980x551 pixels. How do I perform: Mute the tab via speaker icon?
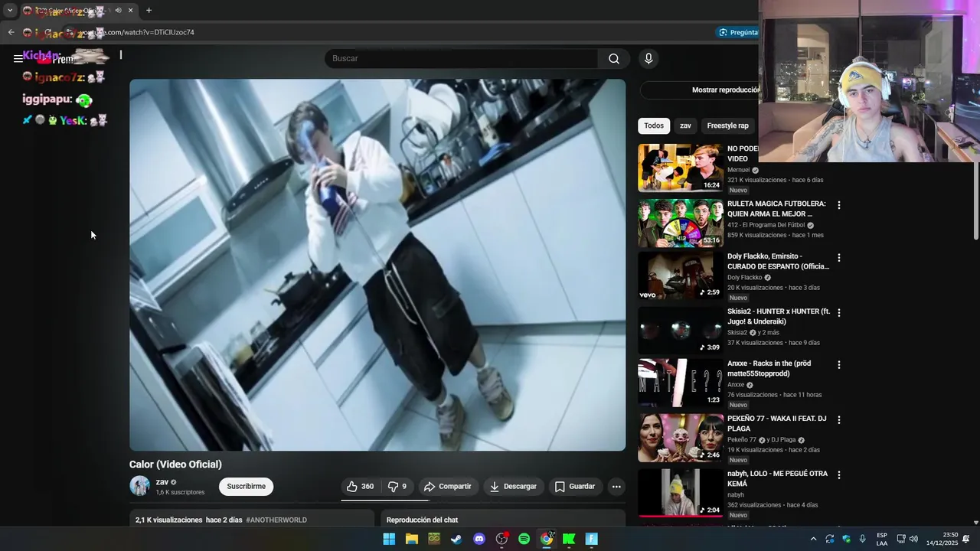pyautogui.click(x=118, y=11)
